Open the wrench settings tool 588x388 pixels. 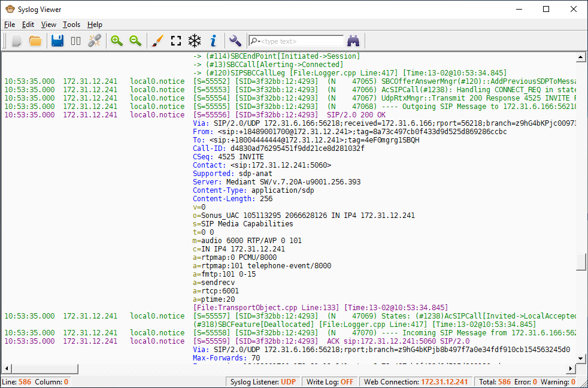coord(235,41)
